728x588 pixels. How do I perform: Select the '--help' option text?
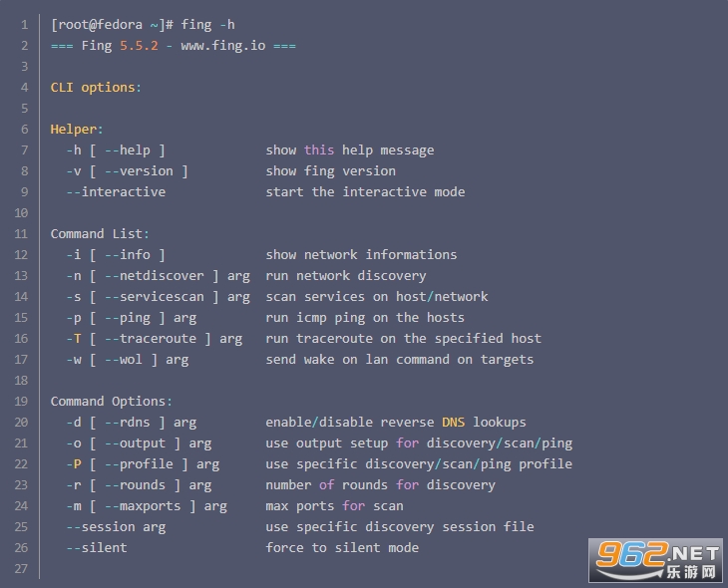coord(127,149)
